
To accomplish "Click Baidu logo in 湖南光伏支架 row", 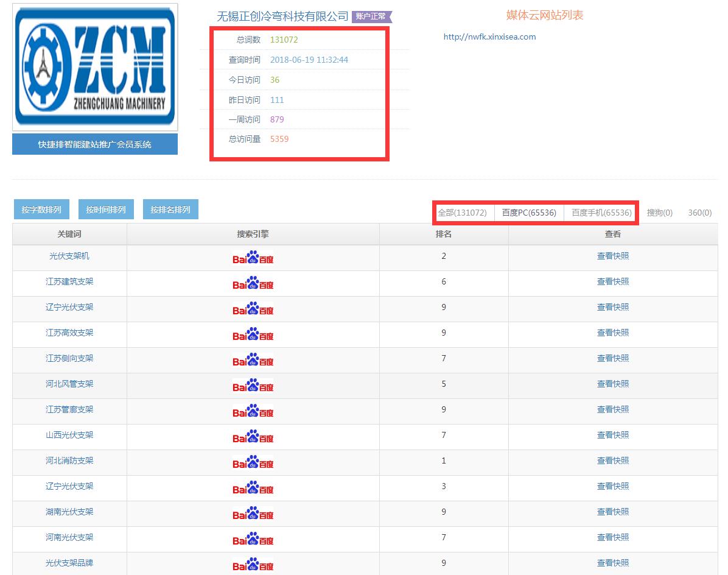I will 253,514.
